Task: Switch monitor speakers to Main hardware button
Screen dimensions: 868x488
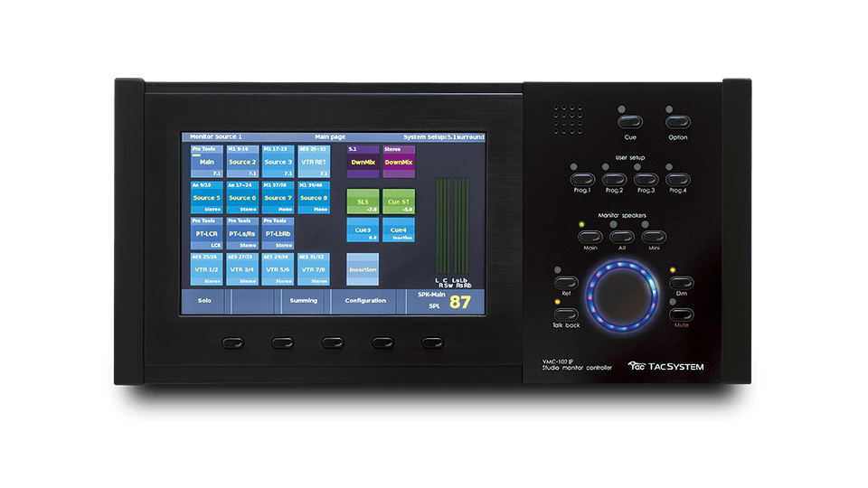Action: pyautogui.click(x=590, y=238)
